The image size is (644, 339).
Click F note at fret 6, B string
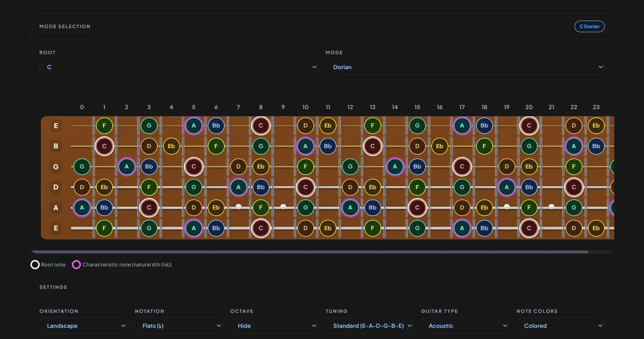pyautogui.click(x=216, y=146)
